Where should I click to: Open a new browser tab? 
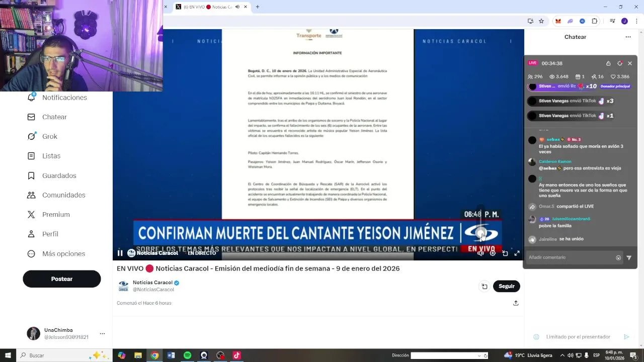(x=258, y=7)
